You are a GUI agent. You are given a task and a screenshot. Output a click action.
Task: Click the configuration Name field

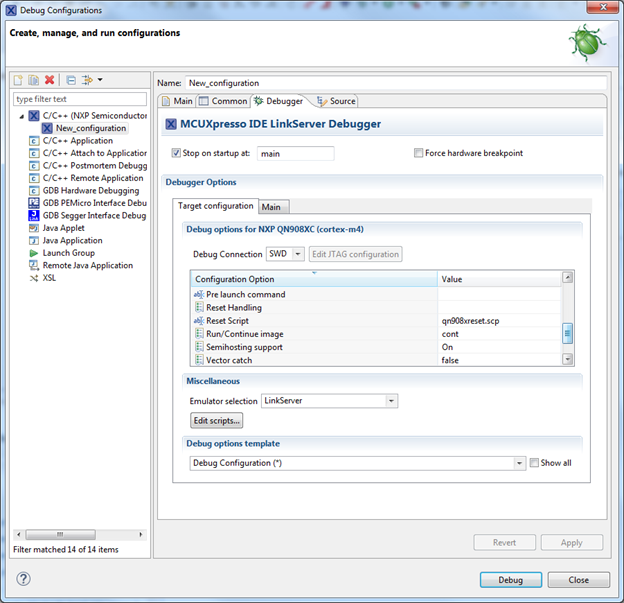click(396, 83)
